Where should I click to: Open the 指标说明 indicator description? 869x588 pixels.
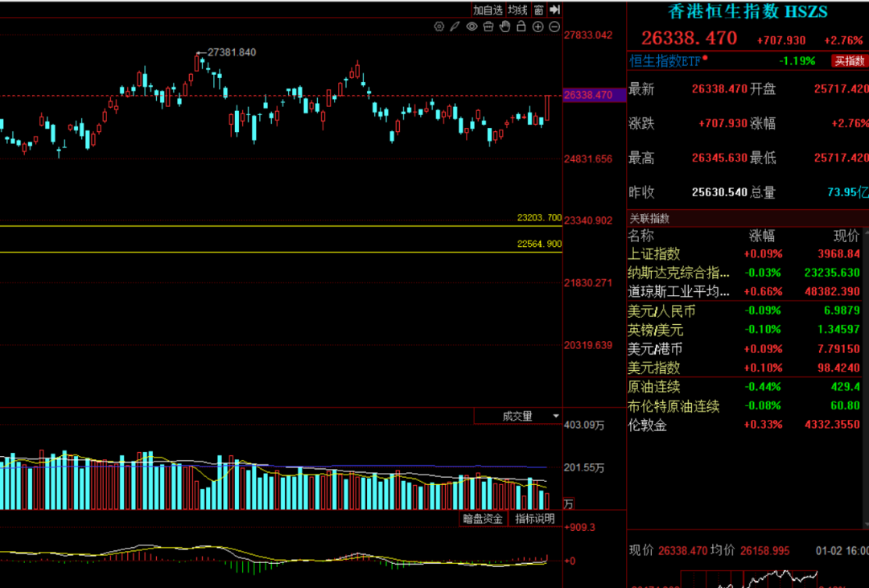click(x=534, y=519)
